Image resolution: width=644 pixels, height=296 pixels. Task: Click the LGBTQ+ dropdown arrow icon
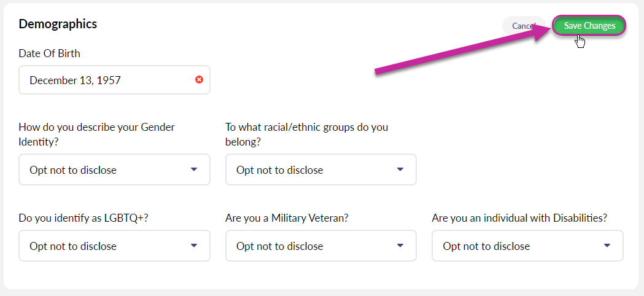coord(194,246)
